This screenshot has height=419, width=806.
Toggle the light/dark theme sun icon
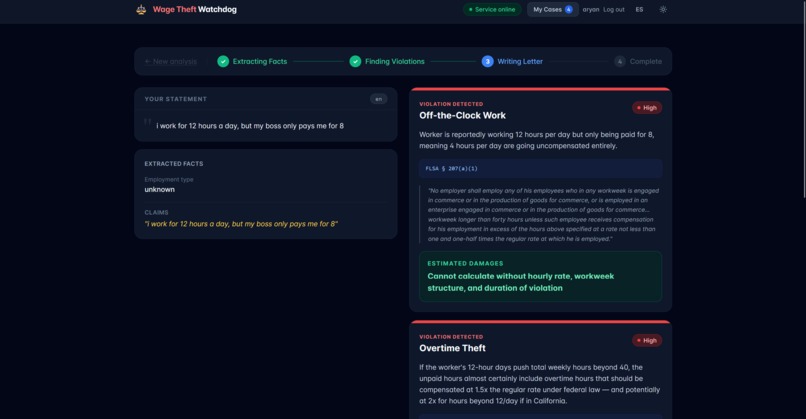663,9
